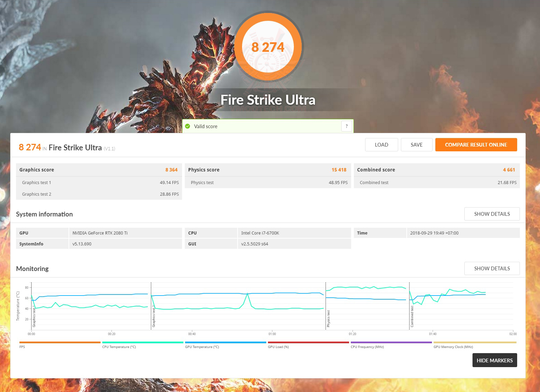Click the Combined test chart marker
This screenshot has width=540, height=392.
[x=412, y=316]
